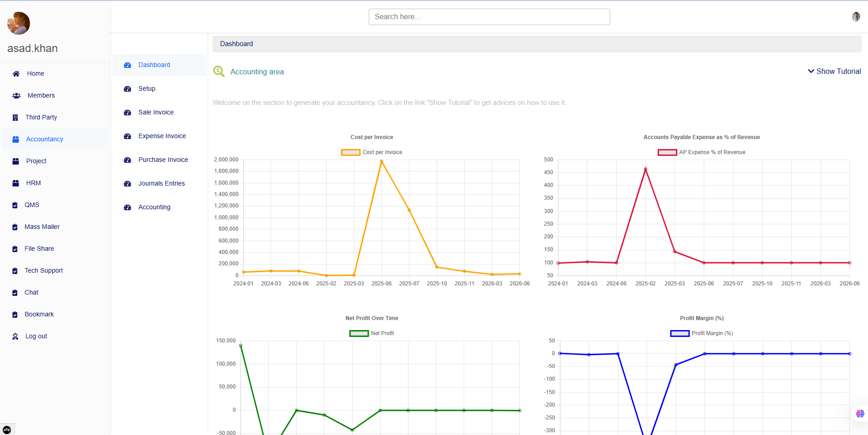
Task: Toggle the Net Profit legend swatch
Action: pyautogui.click(x=359, y=333)
